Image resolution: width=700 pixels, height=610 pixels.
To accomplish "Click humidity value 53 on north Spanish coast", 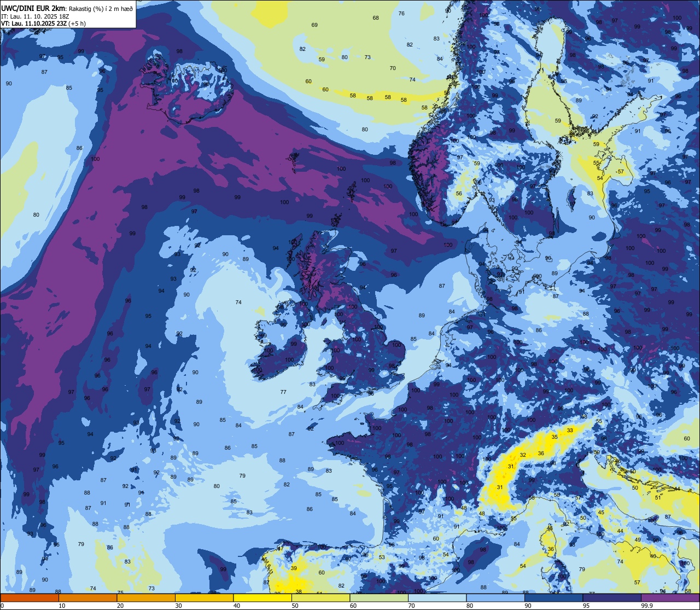I will (382, 557).
